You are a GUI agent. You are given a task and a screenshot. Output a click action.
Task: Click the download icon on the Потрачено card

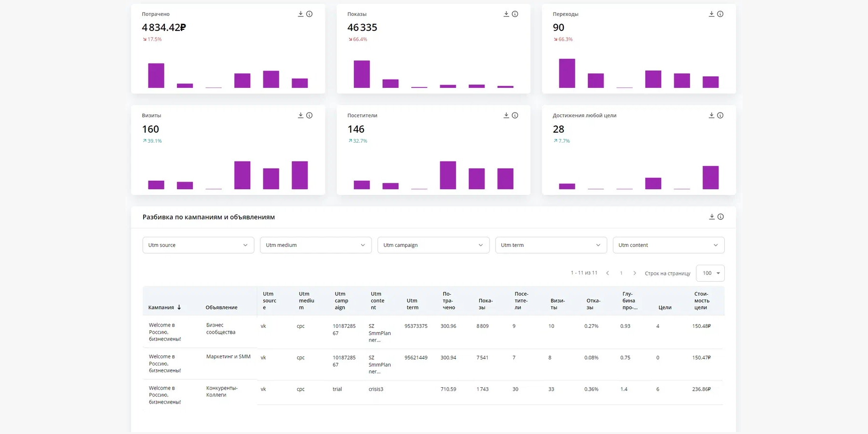coord(300,14)
